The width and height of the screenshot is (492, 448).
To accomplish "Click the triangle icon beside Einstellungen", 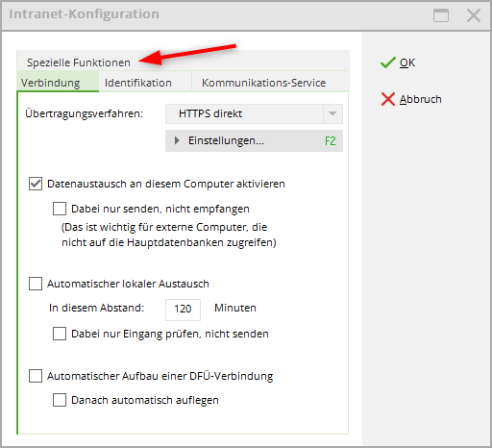I will click(x=177, y=140).
